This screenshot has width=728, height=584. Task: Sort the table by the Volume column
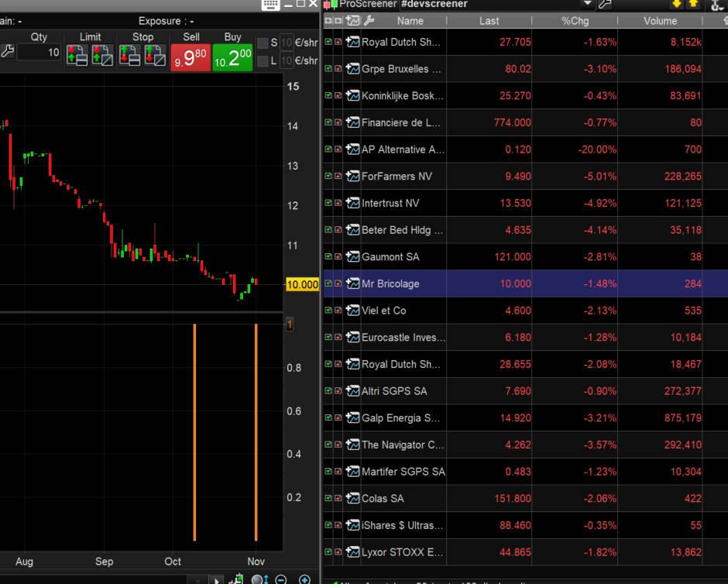click(x=660, y=21)
